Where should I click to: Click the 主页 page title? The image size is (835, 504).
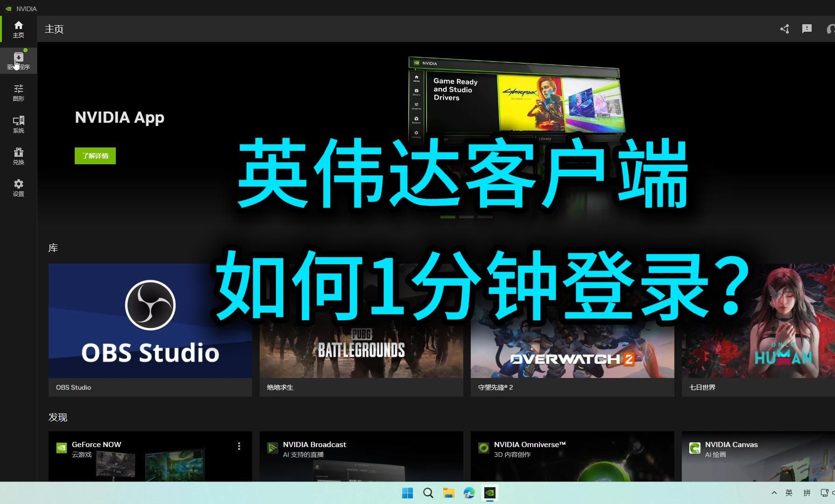[x=54, y=29]
